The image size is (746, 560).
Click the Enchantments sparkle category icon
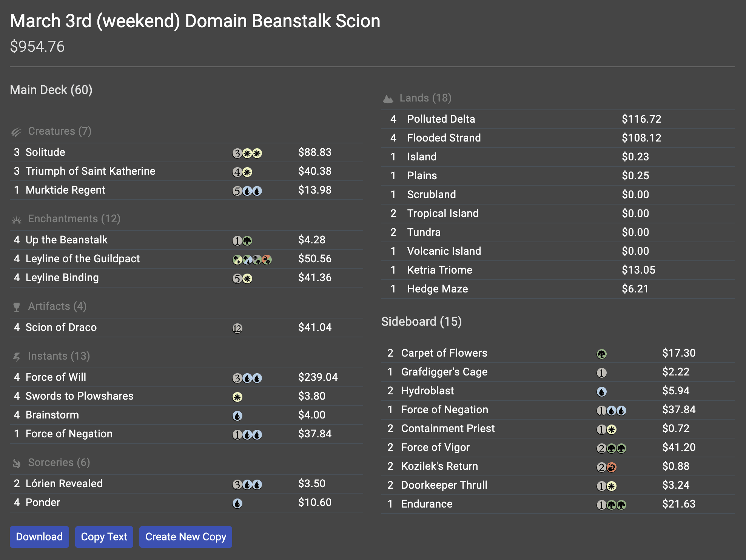coord(16,219)
